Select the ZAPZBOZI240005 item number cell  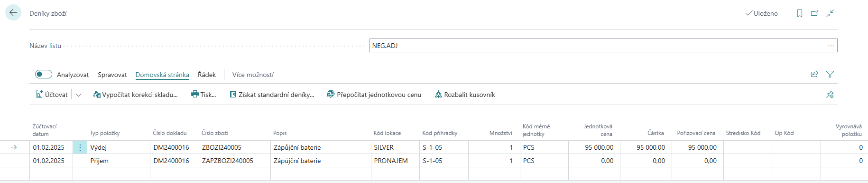(x=234, y=161)
